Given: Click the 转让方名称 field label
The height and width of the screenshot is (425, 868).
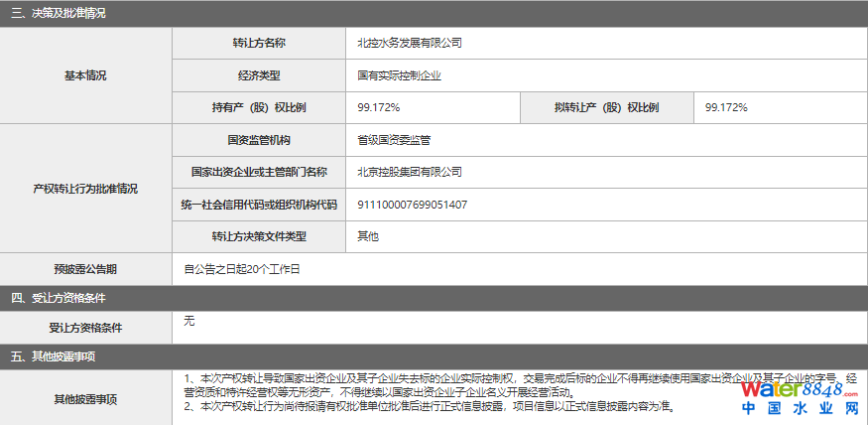Looking at the screenshot, I should pyautogui.click(x=260, y=43).
